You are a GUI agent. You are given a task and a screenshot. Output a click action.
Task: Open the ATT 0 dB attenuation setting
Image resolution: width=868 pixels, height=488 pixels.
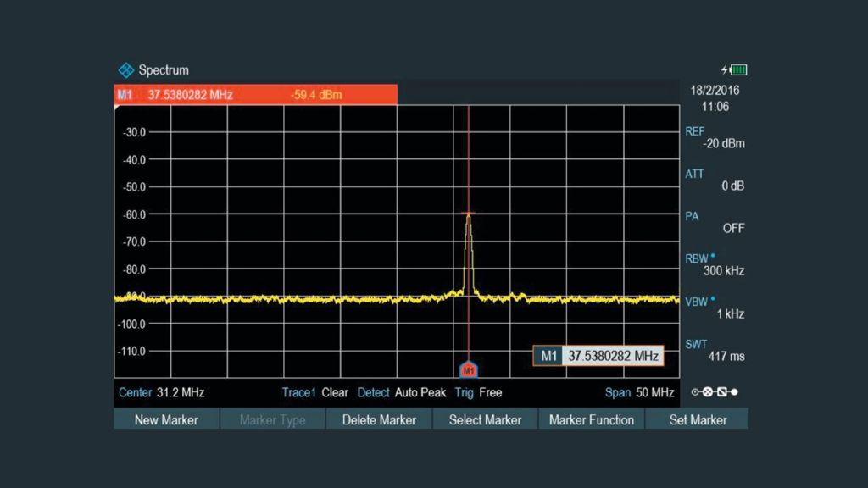pyautogui.click(x=715, y=180)
